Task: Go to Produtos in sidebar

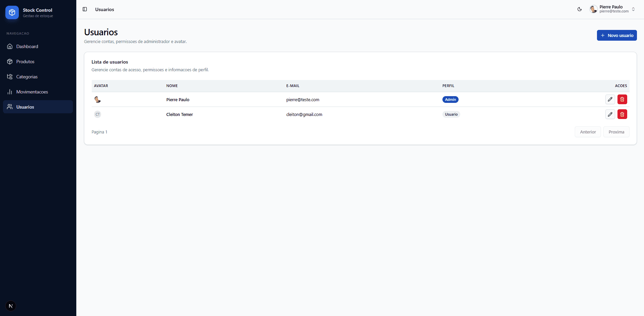Action: point(25,62)
